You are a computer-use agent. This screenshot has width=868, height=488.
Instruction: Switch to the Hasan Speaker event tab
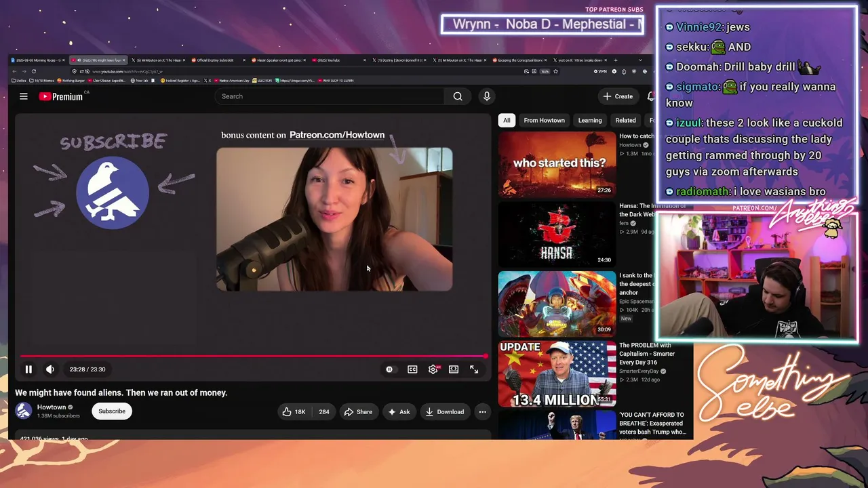(278, 60)
